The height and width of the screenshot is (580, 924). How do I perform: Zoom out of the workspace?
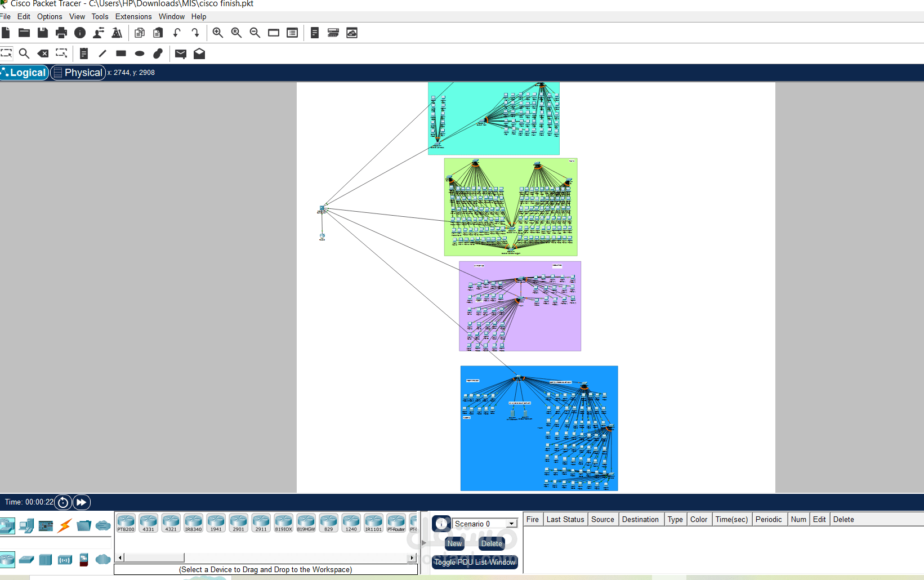(x=255, y=33)
